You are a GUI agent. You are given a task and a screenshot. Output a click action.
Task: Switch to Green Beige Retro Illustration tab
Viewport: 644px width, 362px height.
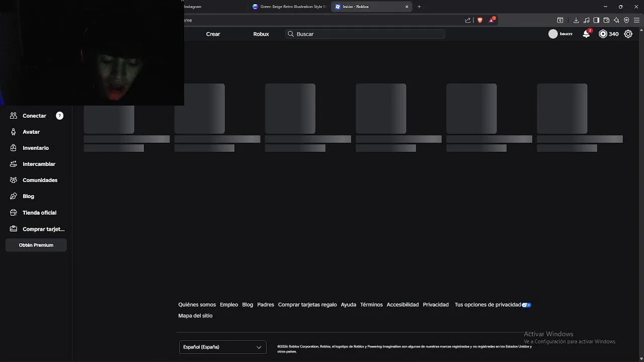pos(290,7)
